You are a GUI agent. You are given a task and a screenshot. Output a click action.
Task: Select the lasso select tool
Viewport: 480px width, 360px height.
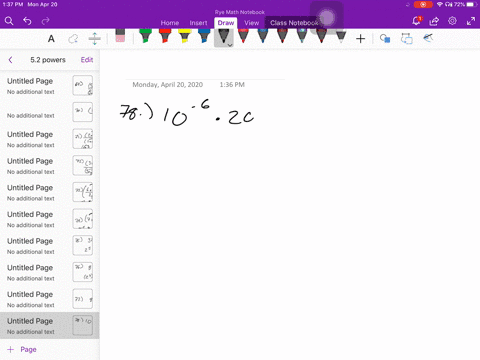pyautogui.click(x=73, y=39)
